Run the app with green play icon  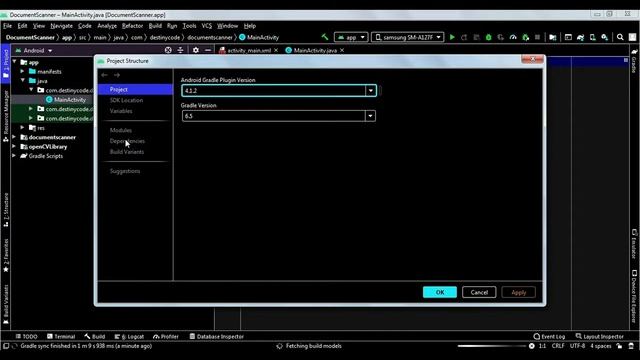(x=452, y=37)
